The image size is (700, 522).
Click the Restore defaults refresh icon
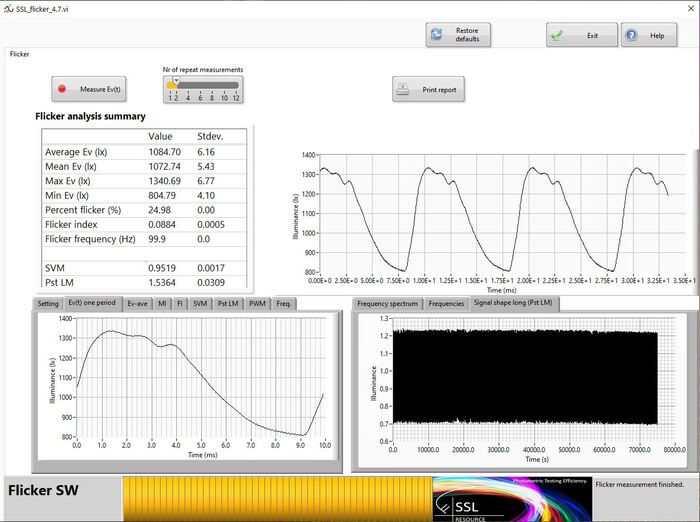437,35
